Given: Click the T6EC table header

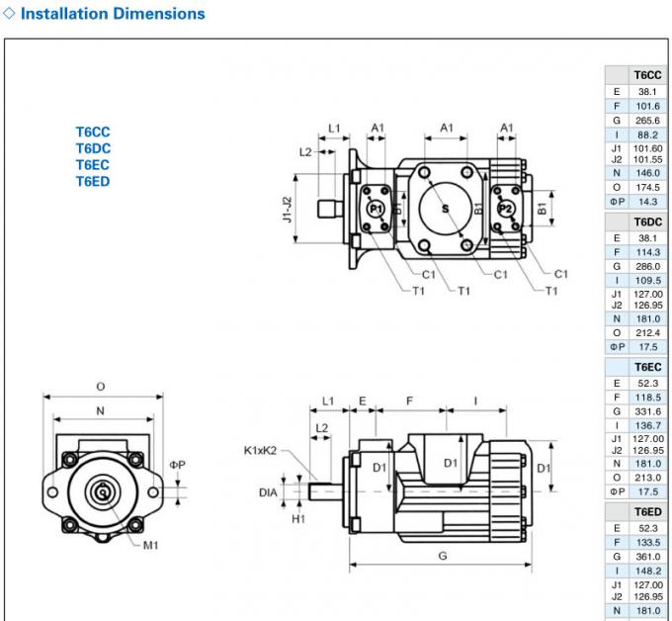Looking at the screenshot, I should (647, 367).
